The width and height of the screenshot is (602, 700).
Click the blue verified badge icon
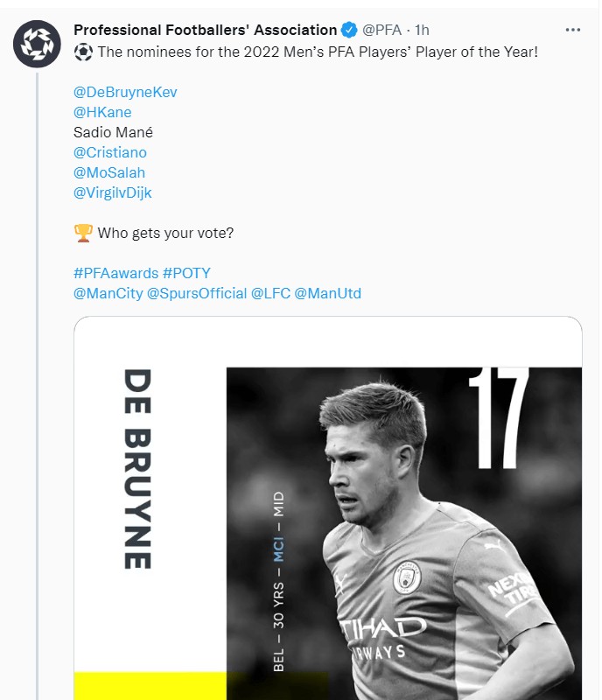(x=349, y=31)
